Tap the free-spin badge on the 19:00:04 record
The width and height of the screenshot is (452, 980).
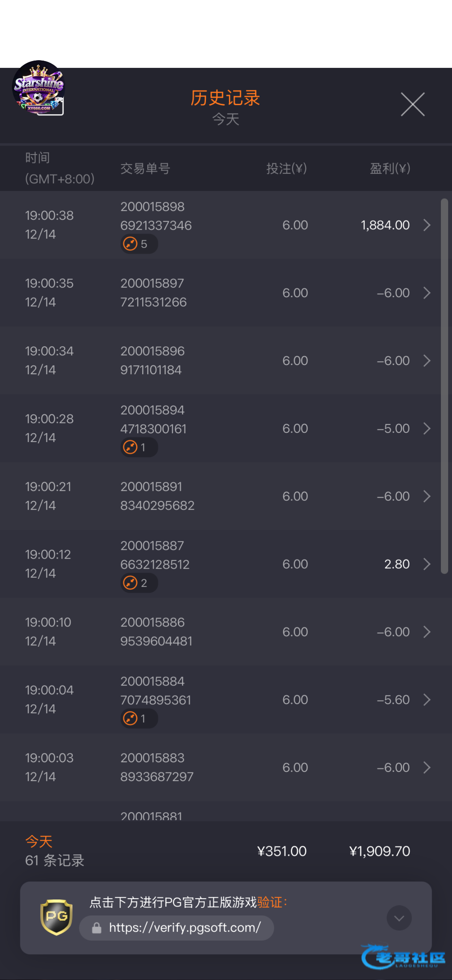click(x=139, y=719)
